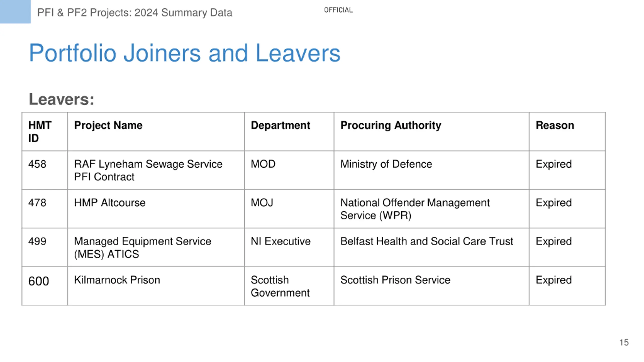The width and height of the screenshot is (644, 362).
Task: Click the MOJ department cell
Action: (x=289, y=209)
